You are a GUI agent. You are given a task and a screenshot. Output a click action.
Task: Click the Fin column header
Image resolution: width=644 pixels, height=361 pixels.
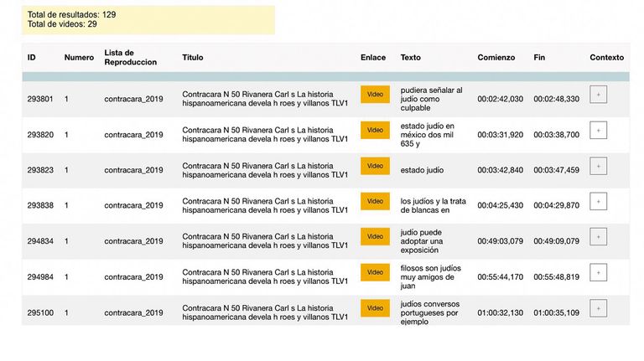(x=539, y=58)
